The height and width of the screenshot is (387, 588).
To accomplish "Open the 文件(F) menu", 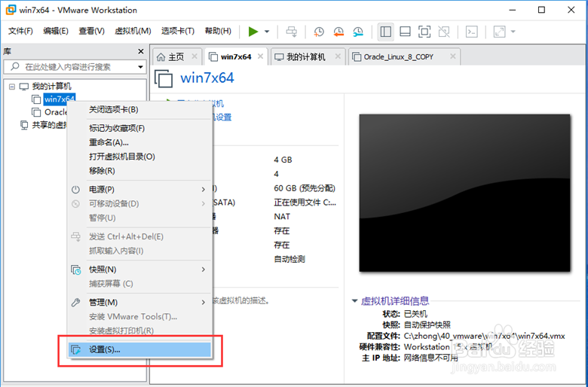I will 20,31.
